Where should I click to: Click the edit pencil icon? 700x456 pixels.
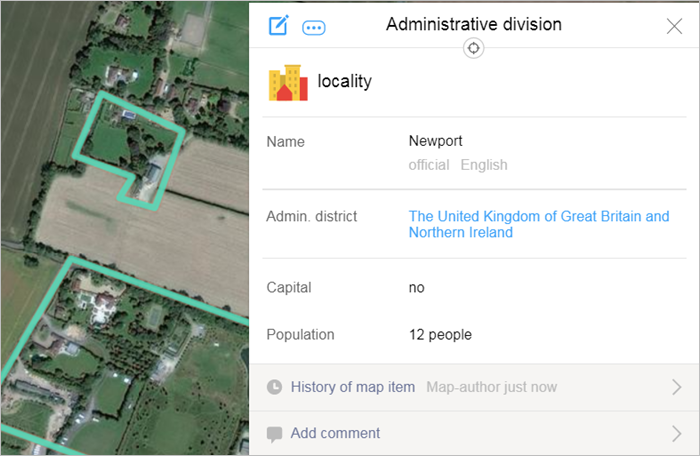click(x=278, y=26)
